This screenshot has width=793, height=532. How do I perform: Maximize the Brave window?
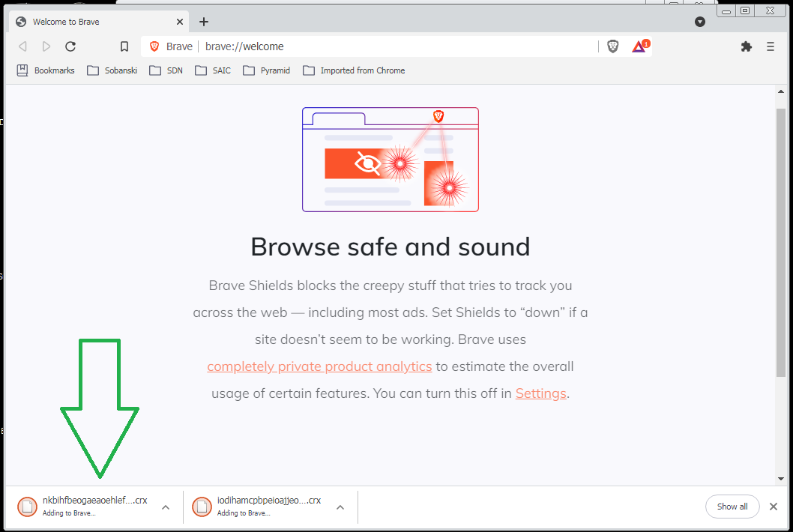pos(746,10)
